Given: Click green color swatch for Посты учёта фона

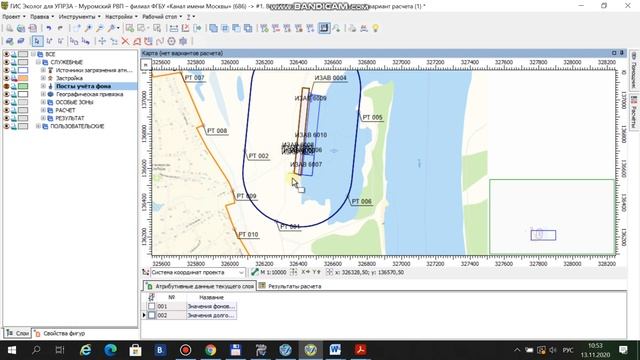Looking at the screenshot, I should (23, 86).
